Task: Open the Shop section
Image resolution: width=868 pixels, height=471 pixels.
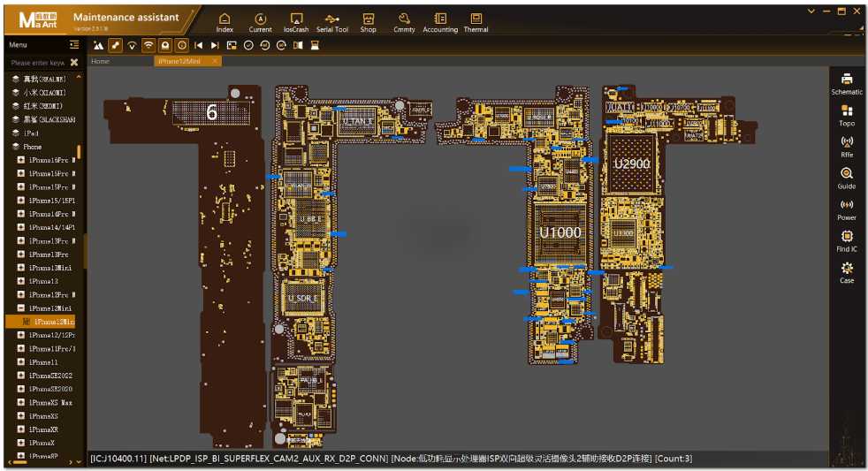Action: 368,23
